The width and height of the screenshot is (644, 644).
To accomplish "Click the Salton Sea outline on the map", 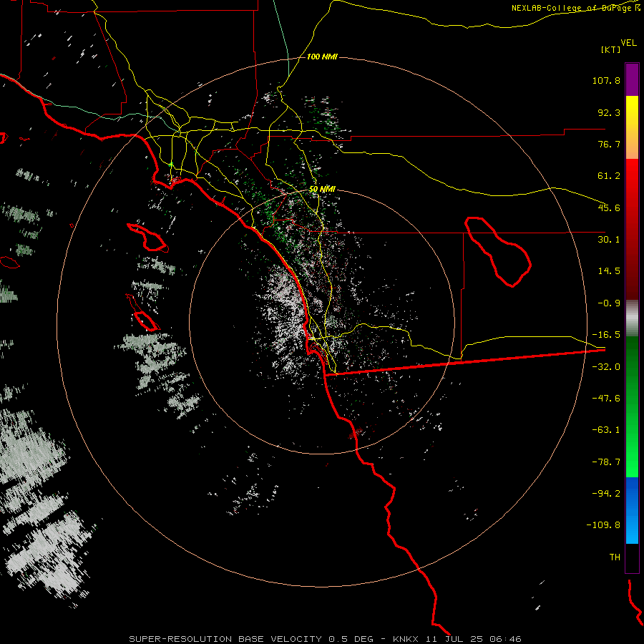I will click(498, 251).
